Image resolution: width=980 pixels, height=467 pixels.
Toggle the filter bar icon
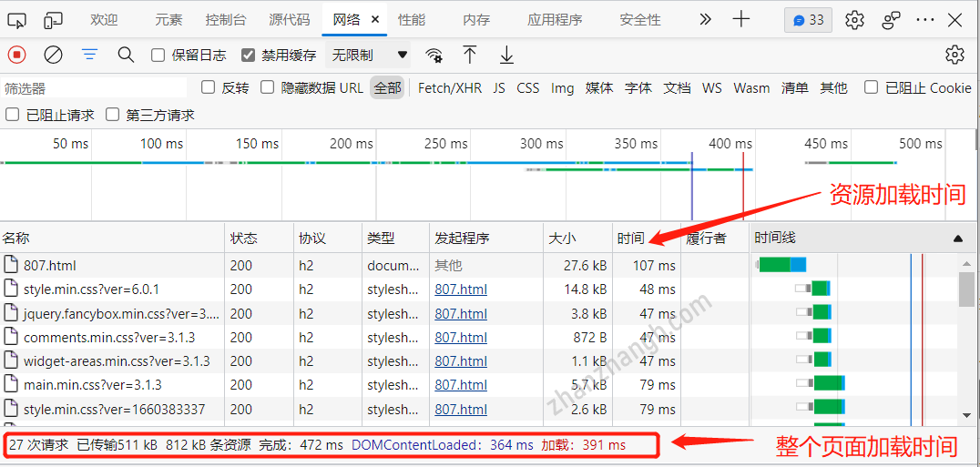[x=89, y=55]
